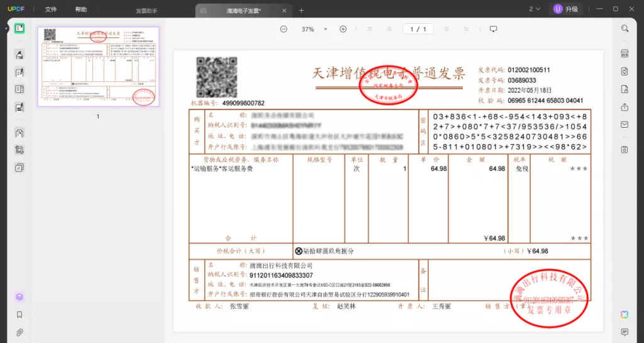Click the invoice code 012002100511
Image resolution: width=644 pixels, height=343 pixels.
point(528,70)
